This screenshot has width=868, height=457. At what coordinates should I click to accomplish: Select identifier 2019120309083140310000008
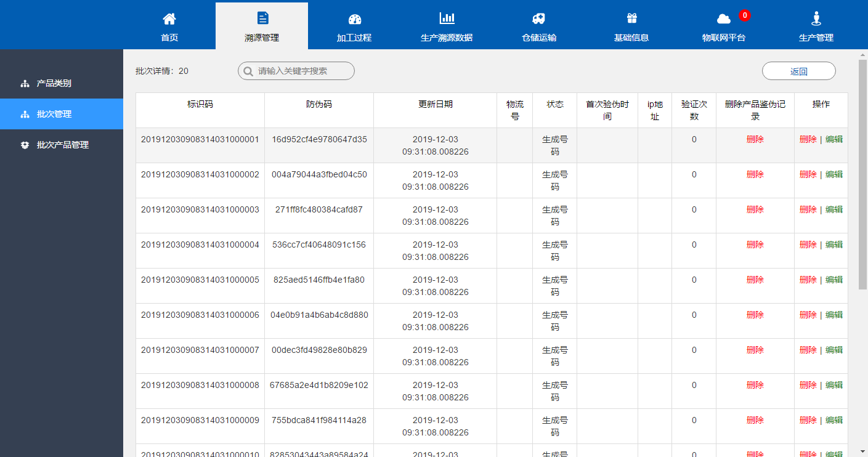(200, 385)
